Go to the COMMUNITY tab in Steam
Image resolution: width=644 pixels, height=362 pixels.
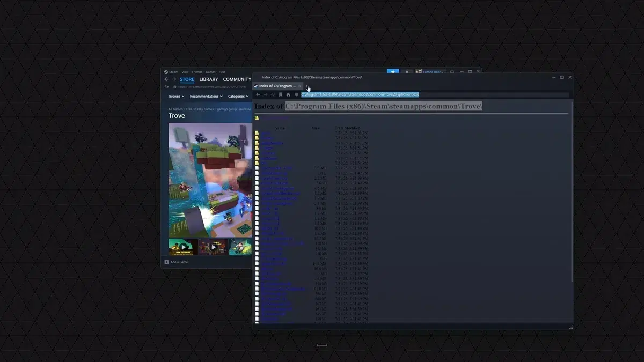coord(237,79)
